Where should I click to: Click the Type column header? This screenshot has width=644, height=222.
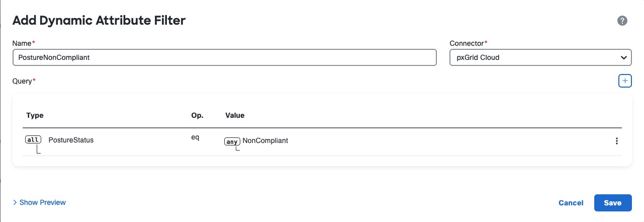tap(35, 115)
